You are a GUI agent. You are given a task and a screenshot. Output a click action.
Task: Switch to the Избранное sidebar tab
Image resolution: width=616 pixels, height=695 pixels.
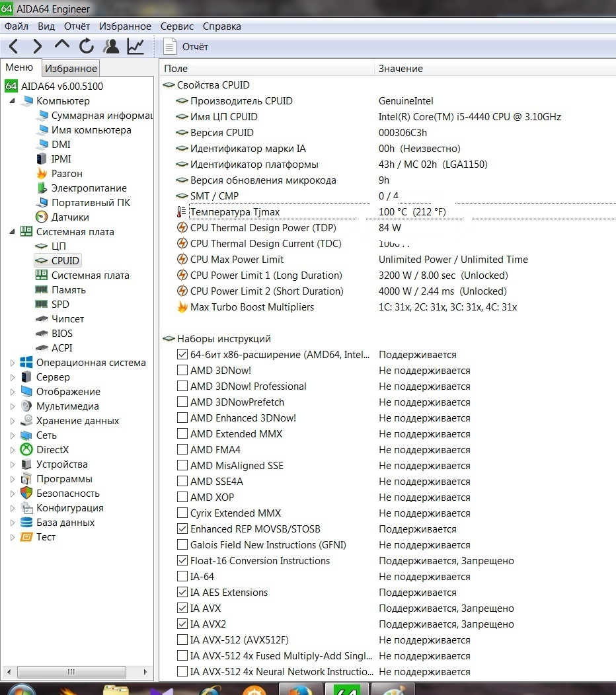[71, 68]
